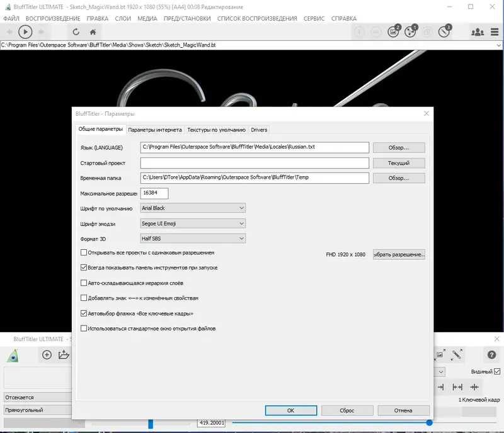
Task: Open the СЕРВИС menu
Action: [314, 18]
